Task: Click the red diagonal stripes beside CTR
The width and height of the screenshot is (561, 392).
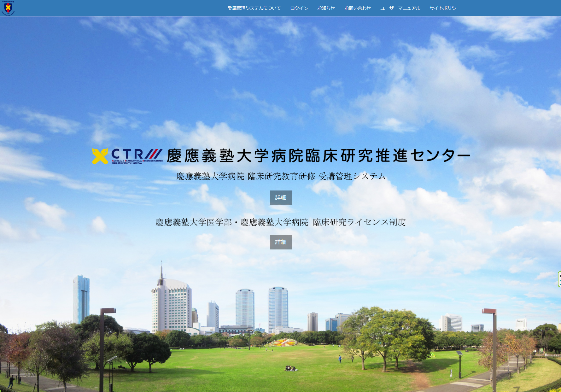Action: (154, 154)
